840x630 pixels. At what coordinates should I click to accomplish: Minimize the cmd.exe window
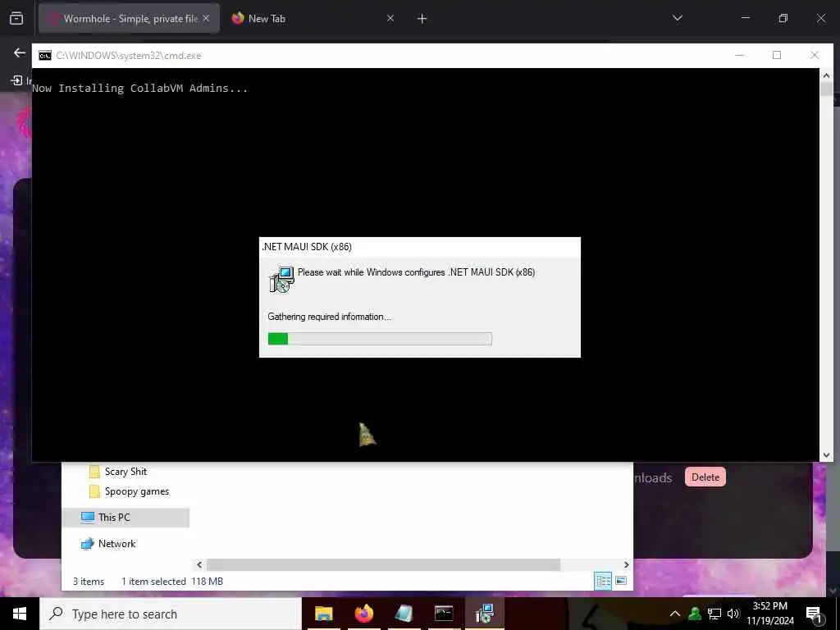739,55
